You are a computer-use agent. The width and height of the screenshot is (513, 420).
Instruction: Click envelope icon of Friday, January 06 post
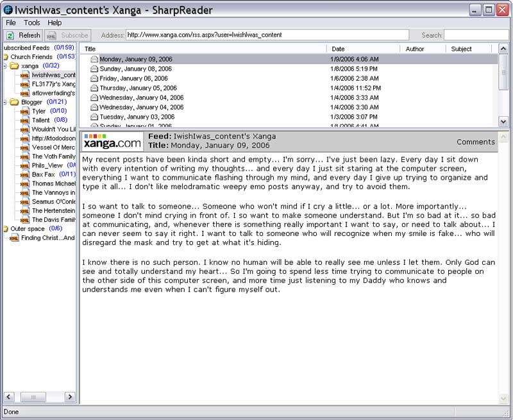coord(94,78)
